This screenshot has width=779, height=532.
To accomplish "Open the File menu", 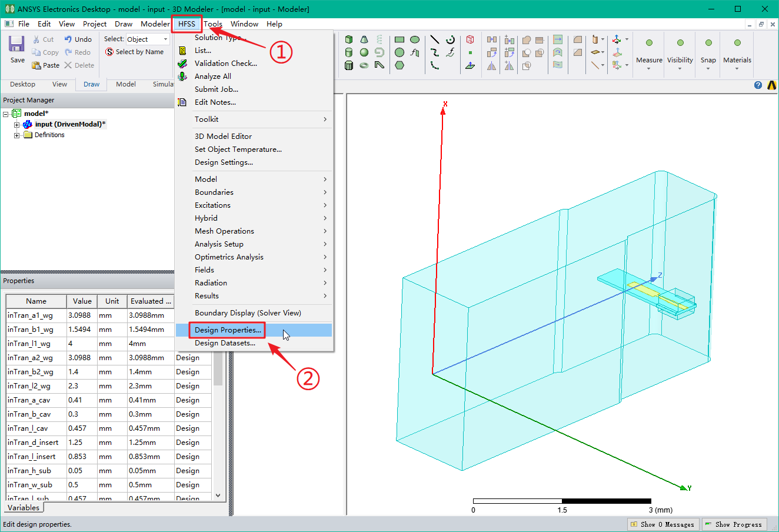I will [24, 24].
